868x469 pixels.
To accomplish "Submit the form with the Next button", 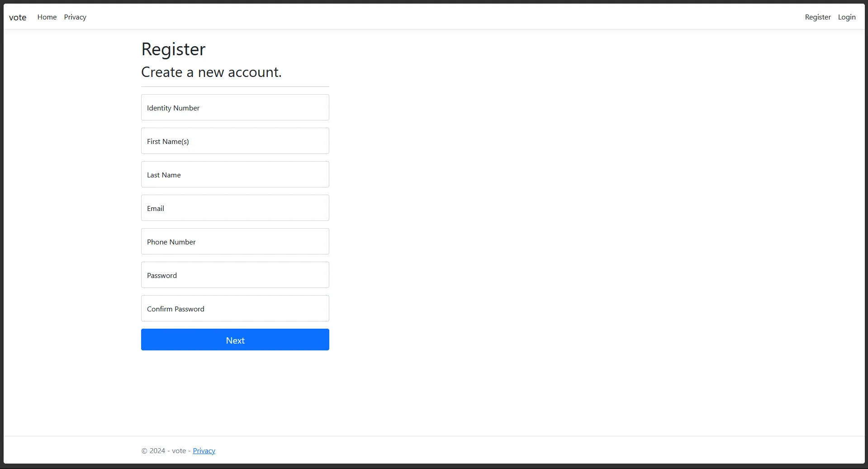I will [x=235, y=340].
